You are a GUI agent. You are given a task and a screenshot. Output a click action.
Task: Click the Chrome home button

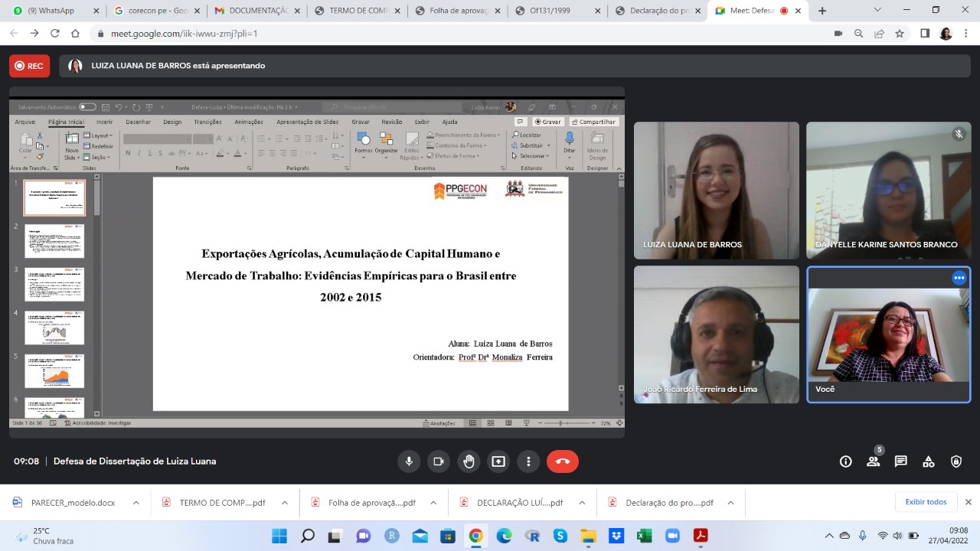(75, 34)
